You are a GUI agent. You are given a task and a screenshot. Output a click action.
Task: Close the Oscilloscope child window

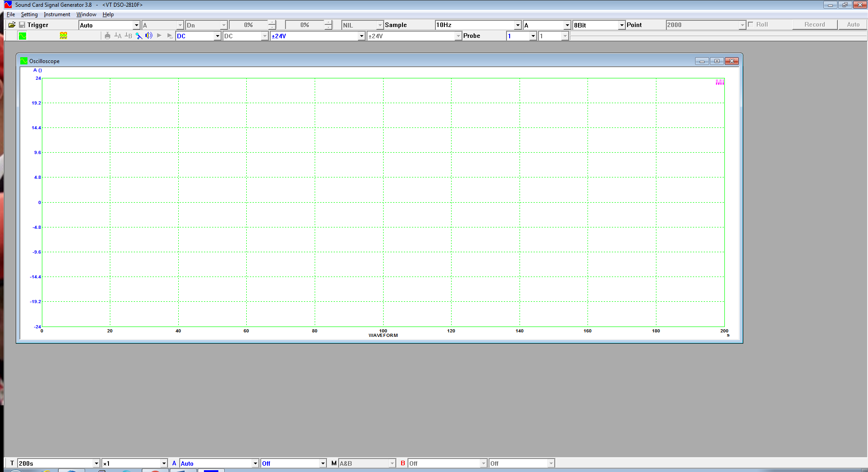732,61
